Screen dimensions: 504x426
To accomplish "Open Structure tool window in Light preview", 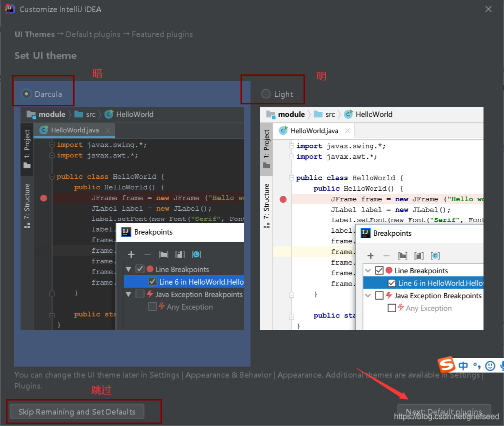I will pyautogui.click(x=266, y=206).
